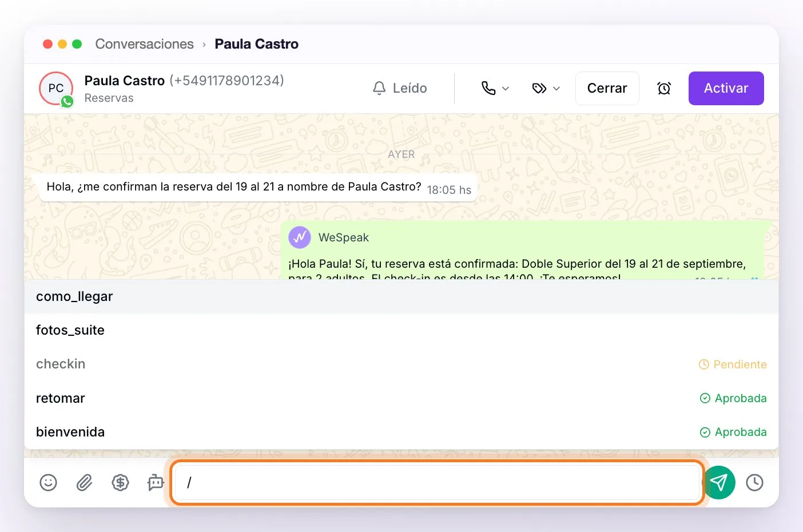Close the conversation with Cerrar
Viewport: 803px width, 532px height.
607,88
